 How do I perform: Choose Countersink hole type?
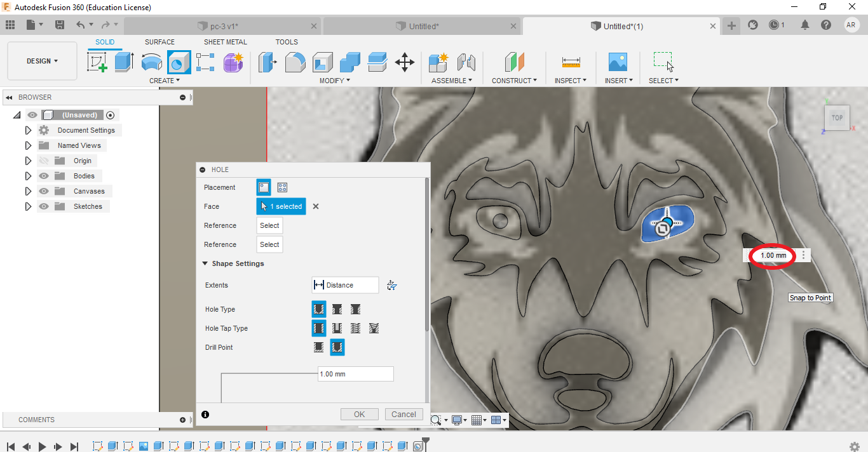pos(356,309)
